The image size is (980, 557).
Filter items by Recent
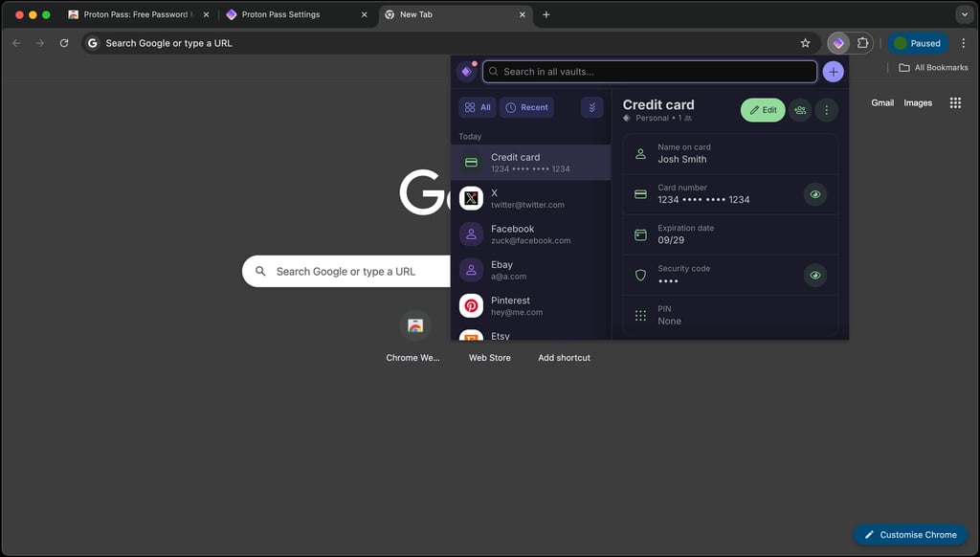click(526, 107)
